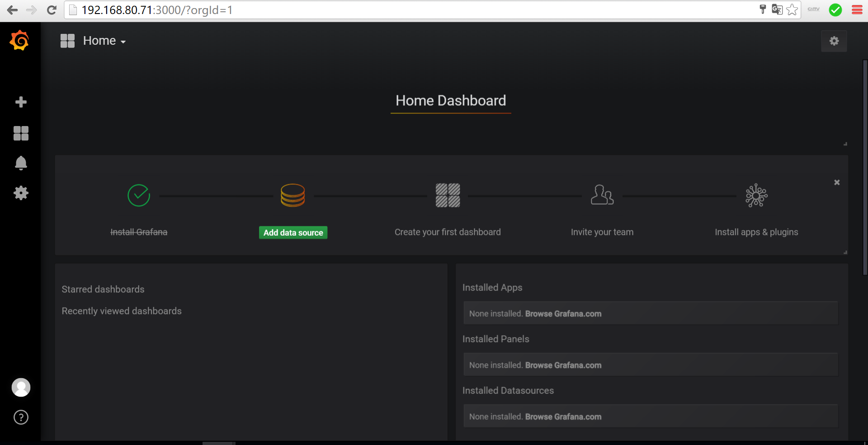This screenshot has width=868, height=445.
Task: Click the first dashboard grid step icon
Action: pos(448,195)
